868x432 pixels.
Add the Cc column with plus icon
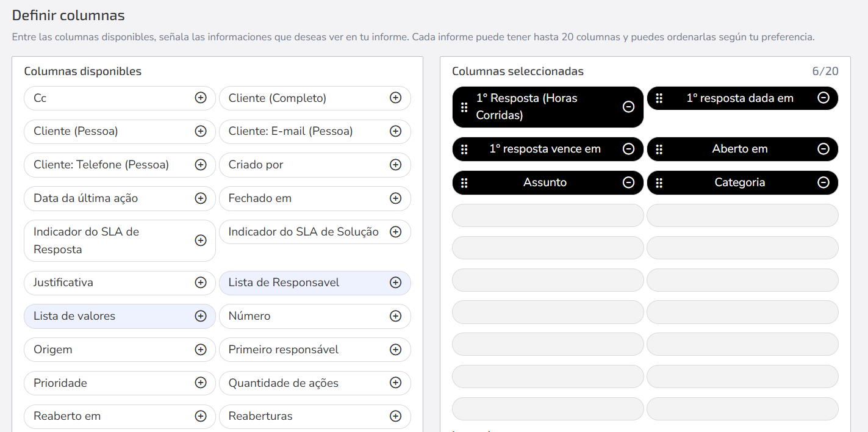pos(201,98)
